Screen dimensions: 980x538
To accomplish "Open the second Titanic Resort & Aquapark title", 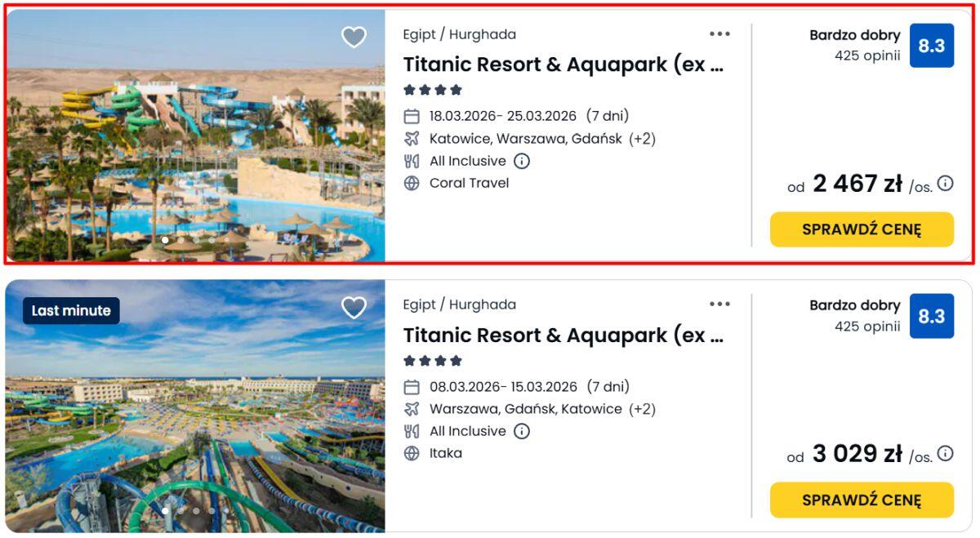I will click(x=563, y=336).
